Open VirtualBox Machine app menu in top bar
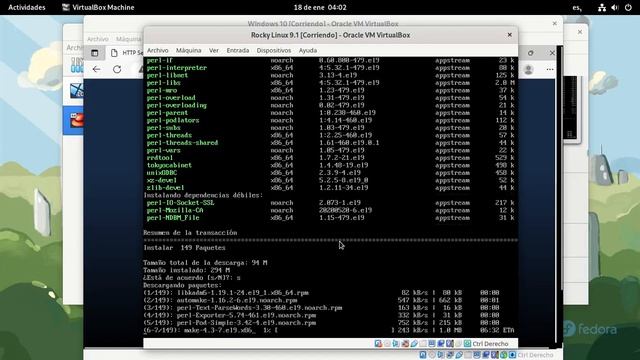 point(98,7)
